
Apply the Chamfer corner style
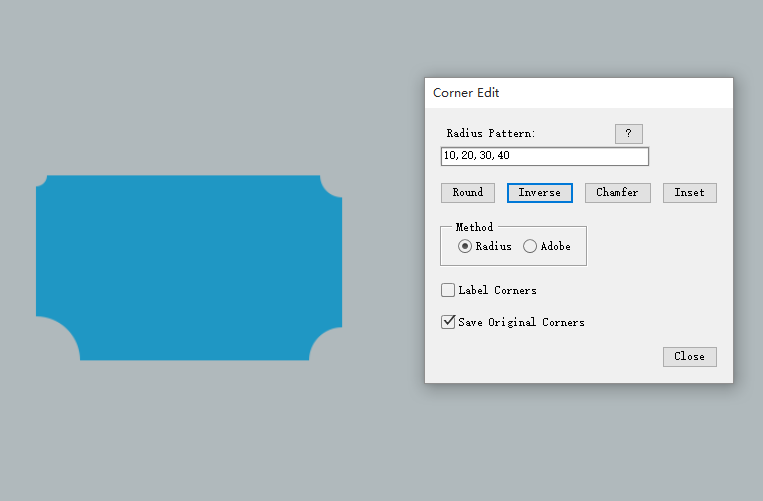click(618, 193)
